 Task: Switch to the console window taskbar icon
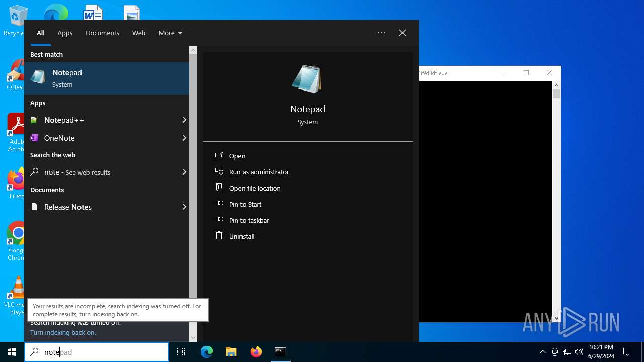tap(280, 352)
